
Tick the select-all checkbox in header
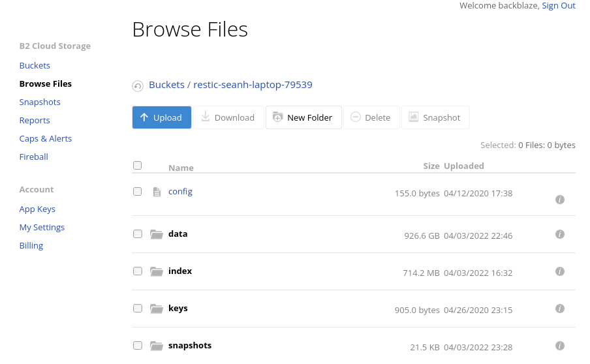(x=137, y=166)
